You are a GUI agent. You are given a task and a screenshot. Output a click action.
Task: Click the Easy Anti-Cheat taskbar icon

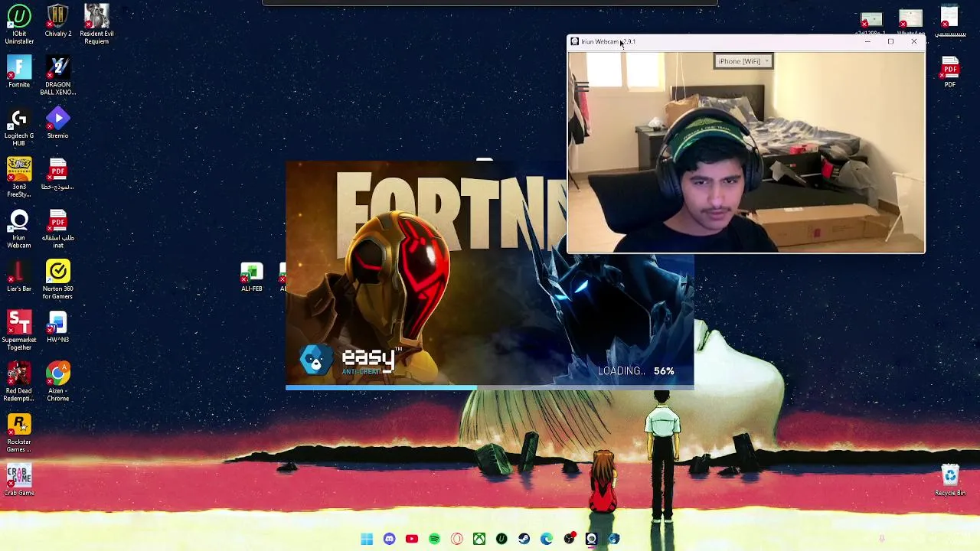[613, 539]
